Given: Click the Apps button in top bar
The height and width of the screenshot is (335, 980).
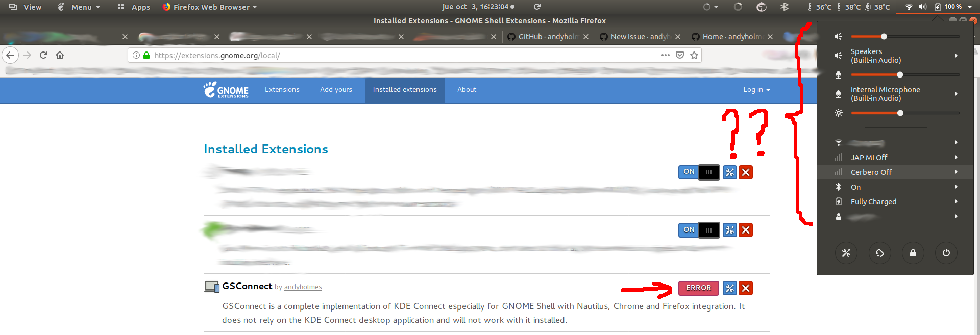Looking at the screenshot, I should pos(134,7).
